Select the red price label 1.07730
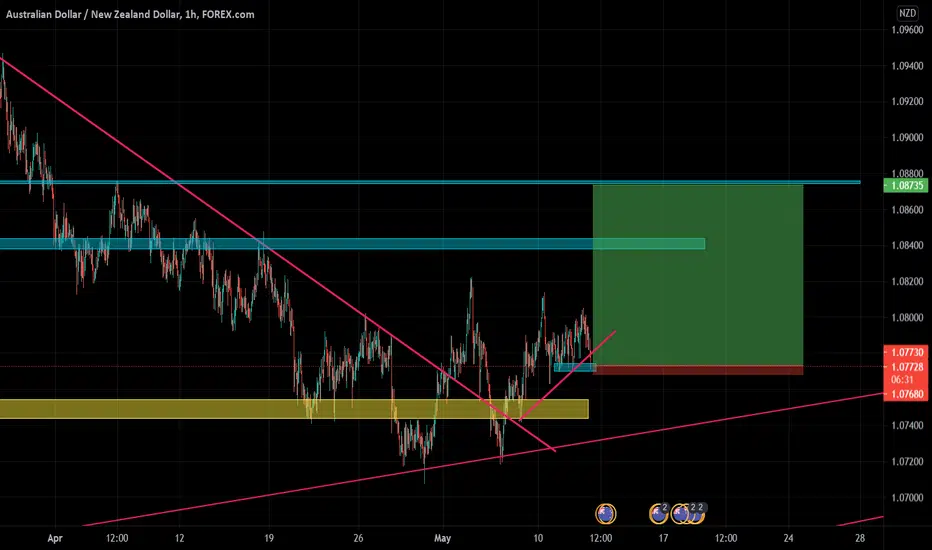This screenshot has height=550, width=932. click(906, 352)
